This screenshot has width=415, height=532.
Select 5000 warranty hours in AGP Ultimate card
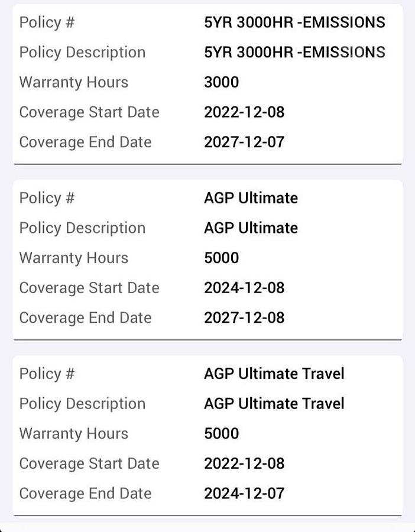[221, 258]
